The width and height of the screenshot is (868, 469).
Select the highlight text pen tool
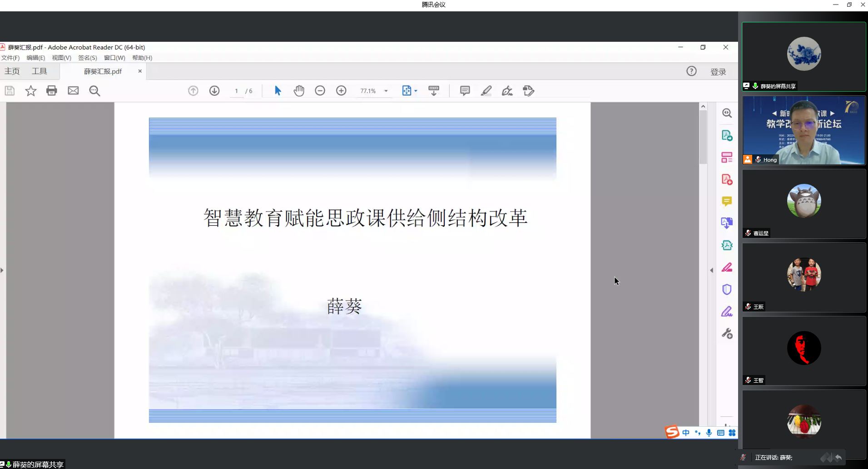click(x=486, y=91)
